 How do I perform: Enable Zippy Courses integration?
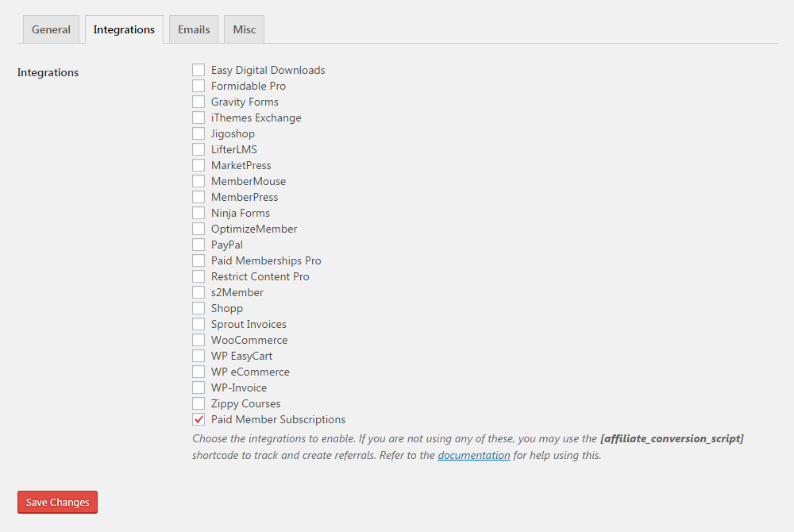tap(198, 403)
